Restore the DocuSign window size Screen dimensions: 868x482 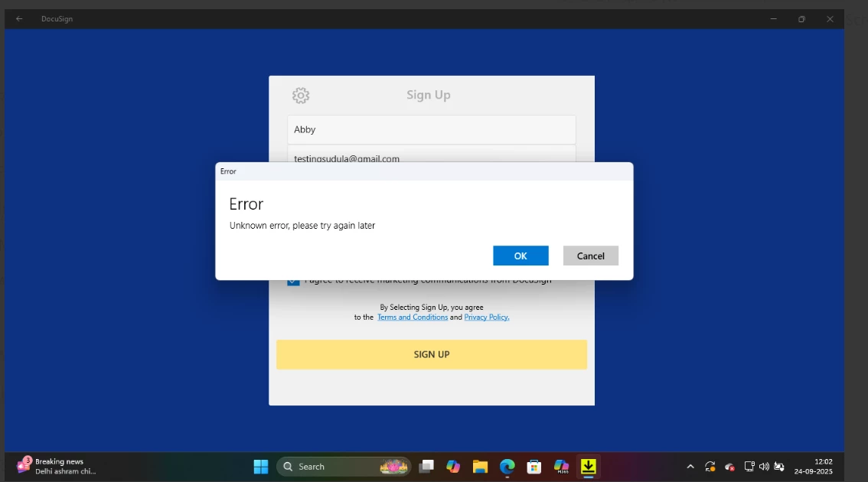(801, 19)
